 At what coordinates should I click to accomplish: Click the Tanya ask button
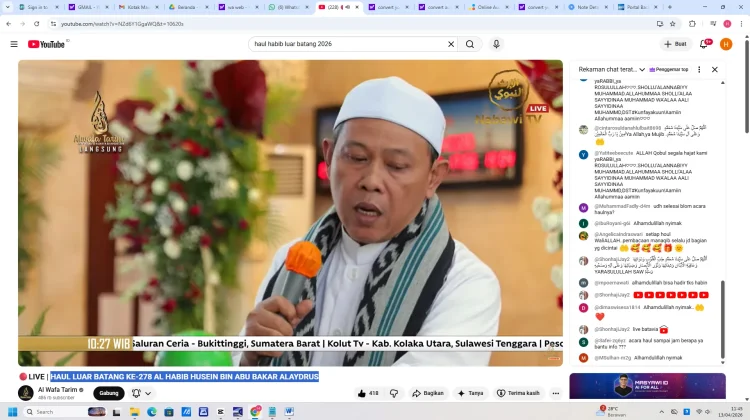pos(471,393)
